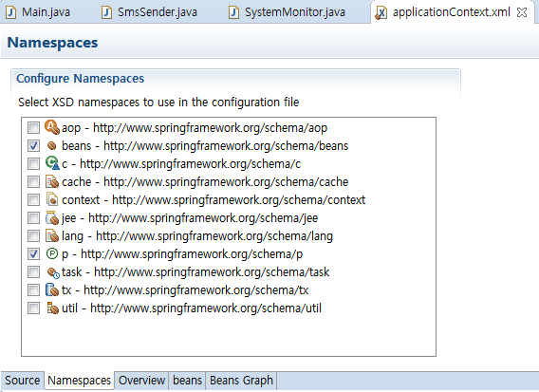Tick the context namespace checkbox

33,199
